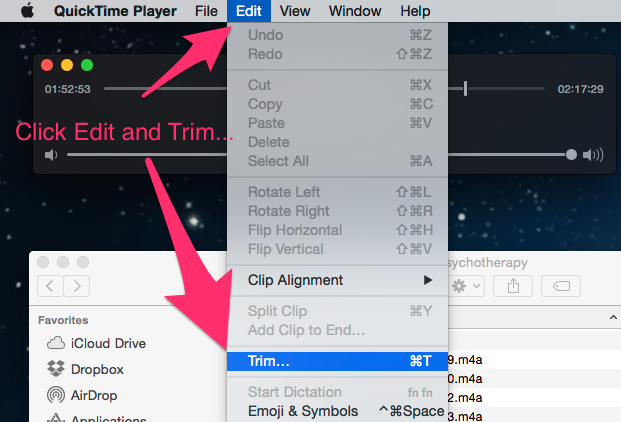The height and width of the screenshot is (422, 621).
Task: Click the Undo menu entry
Action: 337,35
